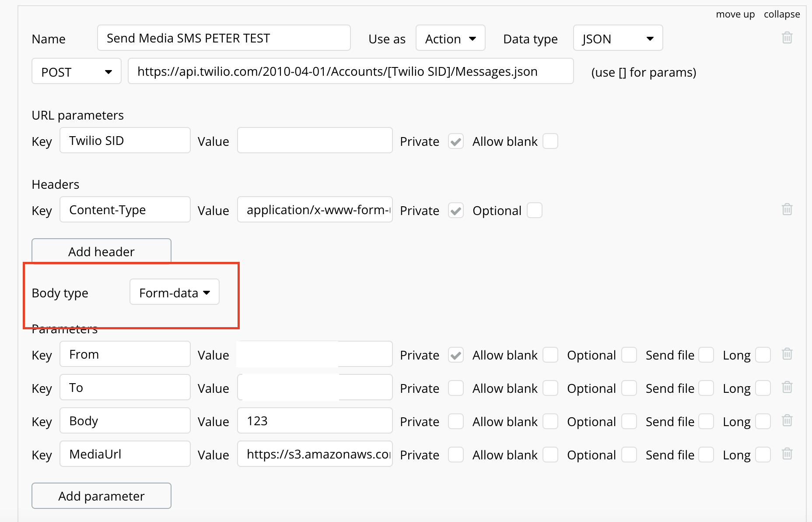Screen dimensions: 812x522
Task: Check Long for the From parameter
Action: coord(763,355)
